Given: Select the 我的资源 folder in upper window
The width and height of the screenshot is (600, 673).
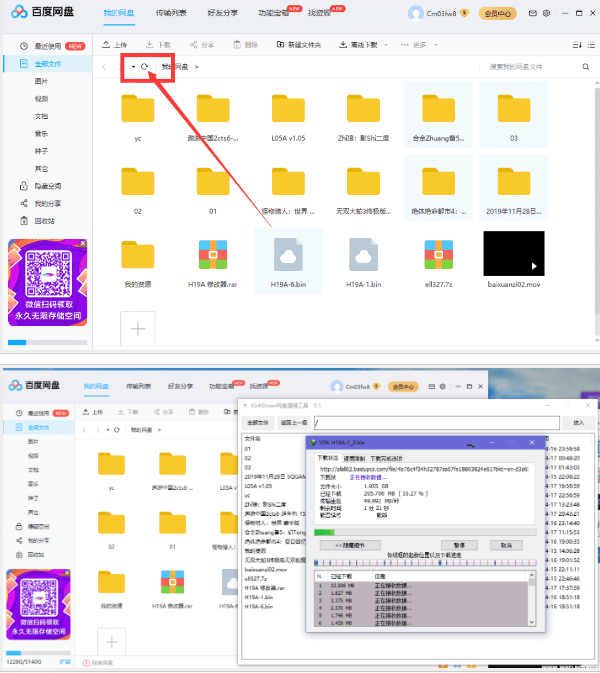Looking at the screenshot, I should pos(137,262).
